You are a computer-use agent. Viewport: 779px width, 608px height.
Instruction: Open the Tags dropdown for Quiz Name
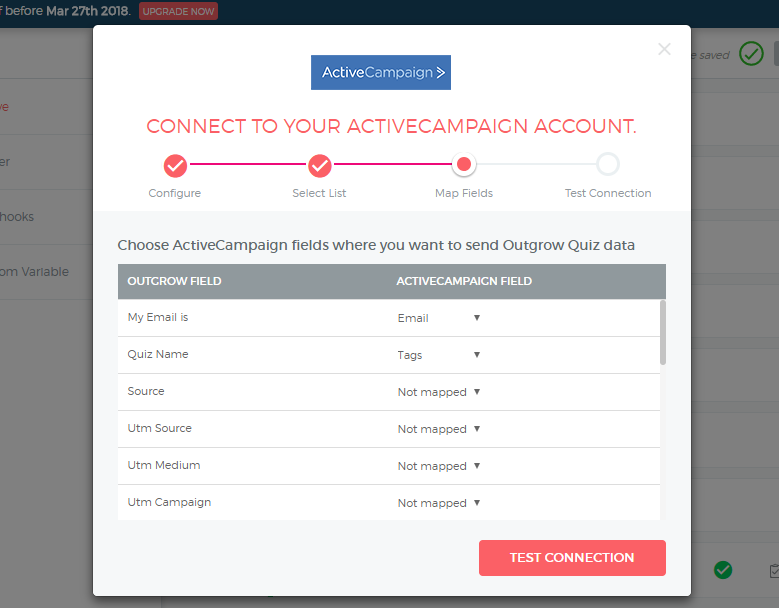click(x=439, y=355)
